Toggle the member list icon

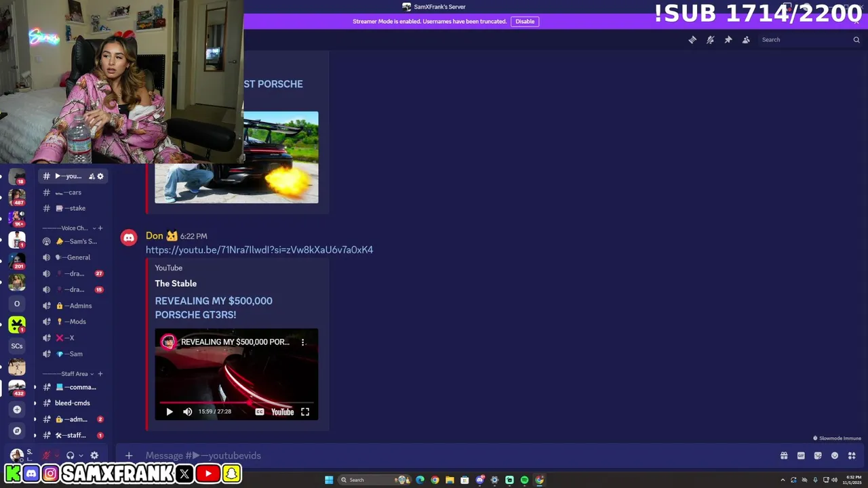point(746,40)
